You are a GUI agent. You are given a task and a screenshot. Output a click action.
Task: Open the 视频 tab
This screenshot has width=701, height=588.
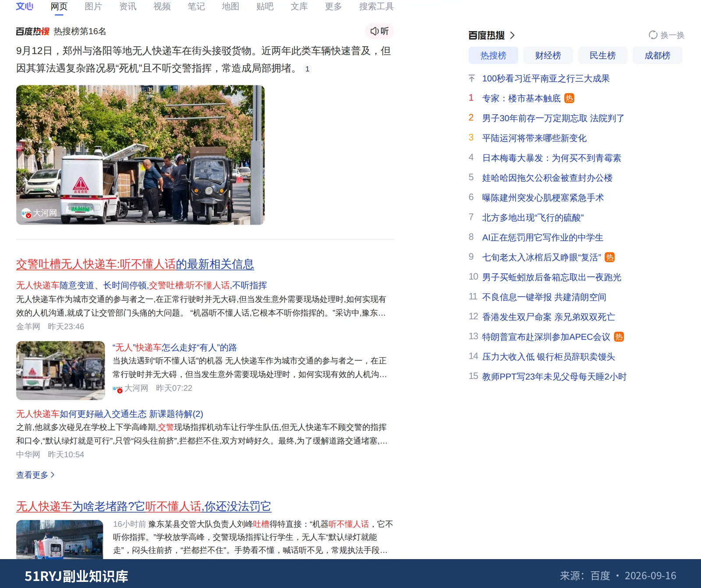(162, 7)
